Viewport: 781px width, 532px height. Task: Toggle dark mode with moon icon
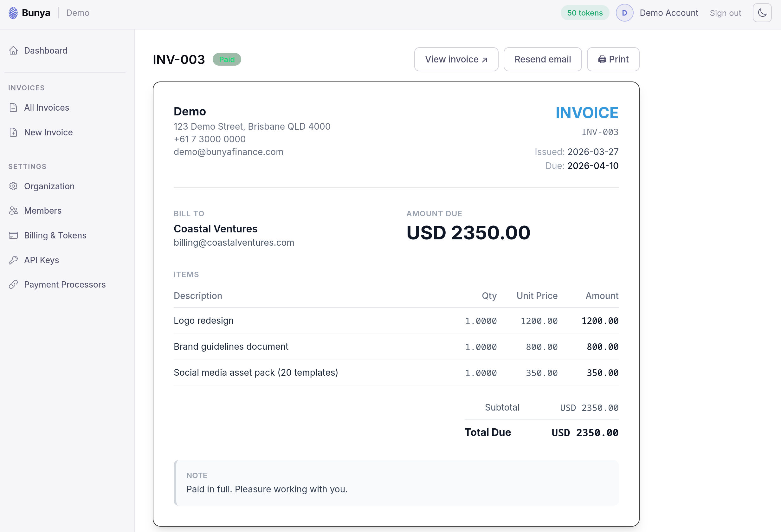pyautogui.click(x=762, y=13)
